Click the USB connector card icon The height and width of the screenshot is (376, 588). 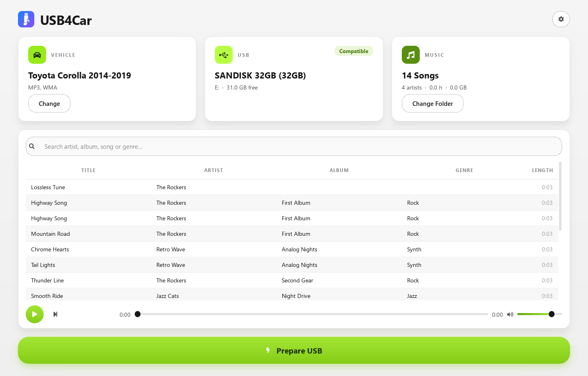coord(224,55)
